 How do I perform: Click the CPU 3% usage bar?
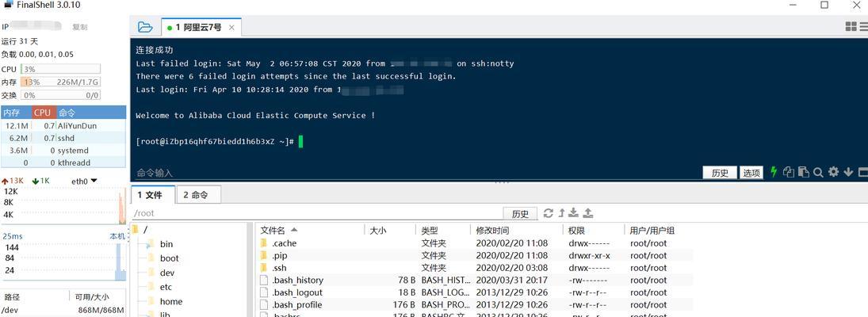60,69
